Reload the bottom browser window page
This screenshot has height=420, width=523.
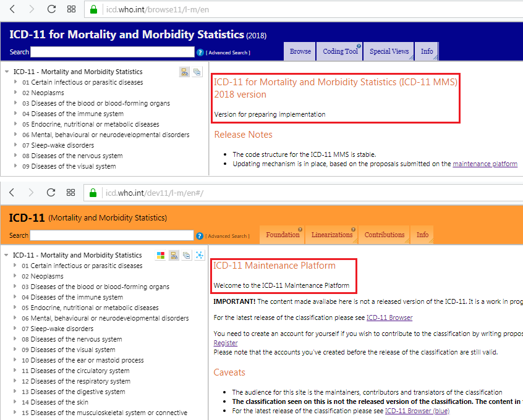click(x=51, y=192)
